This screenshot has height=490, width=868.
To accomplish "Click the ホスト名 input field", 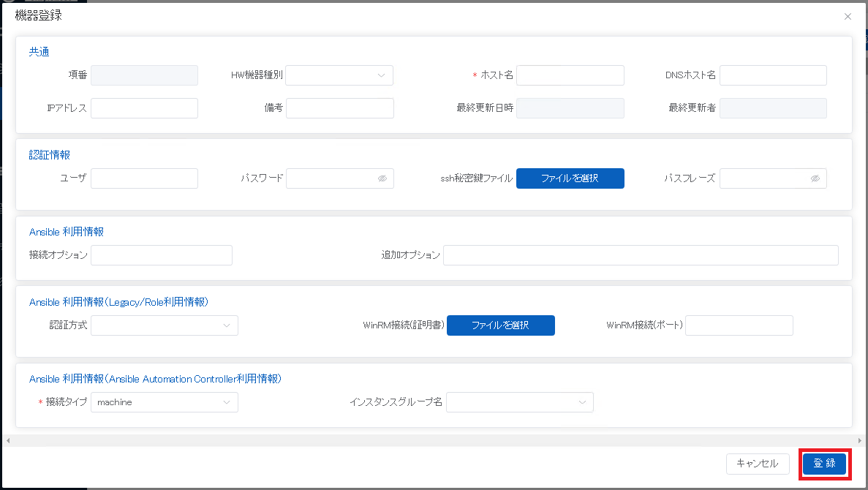I will [x=570, y=75].
